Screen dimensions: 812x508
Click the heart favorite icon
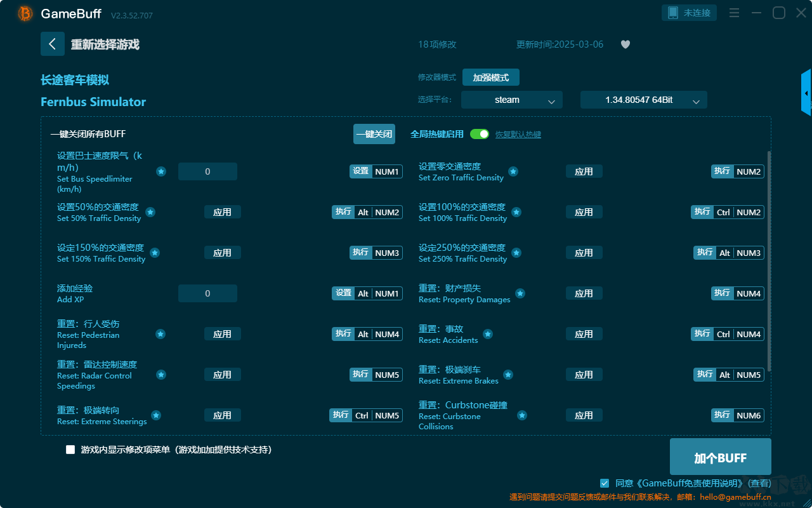click(625, 44)
